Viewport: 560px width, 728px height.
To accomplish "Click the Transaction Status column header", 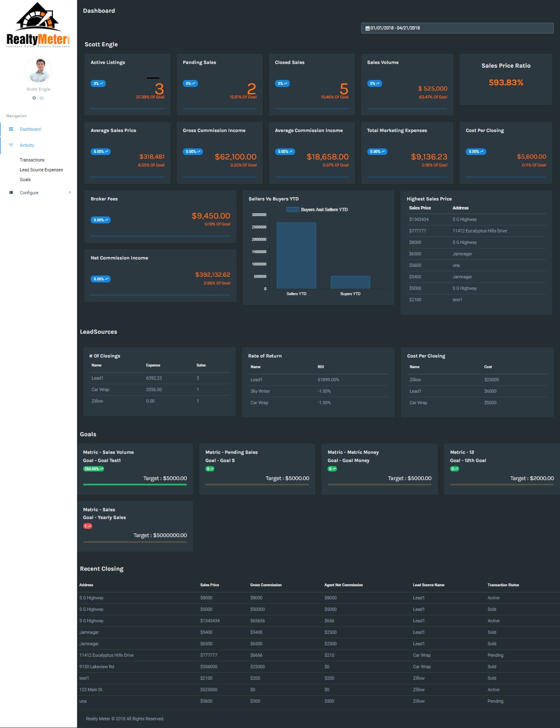I will pos(503,585).
